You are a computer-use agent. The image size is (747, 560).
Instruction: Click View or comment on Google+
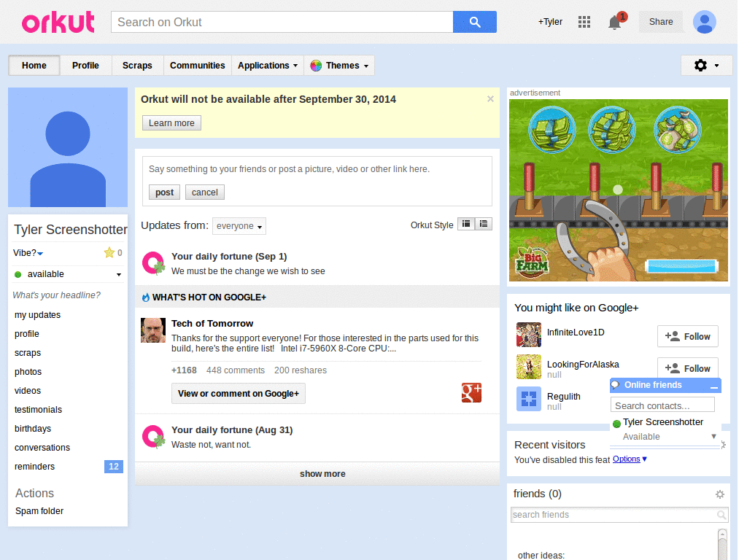239,394
